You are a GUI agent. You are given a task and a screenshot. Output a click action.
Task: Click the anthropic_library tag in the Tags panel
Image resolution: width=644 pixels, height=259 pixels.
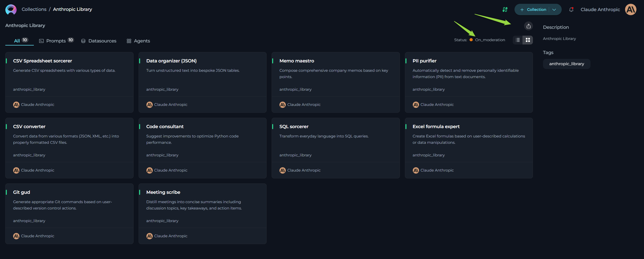coord(566,64)
